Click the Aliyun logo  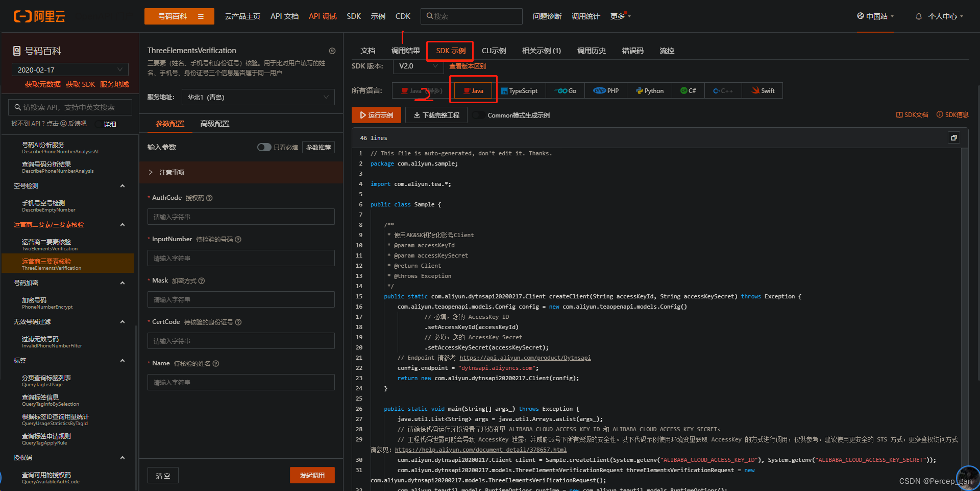click(39, 16)
